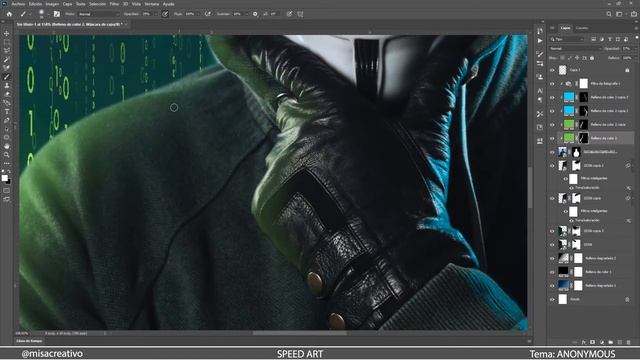
Task: Hide the Relleno de color 1 layer
Action: coord(552,272)
